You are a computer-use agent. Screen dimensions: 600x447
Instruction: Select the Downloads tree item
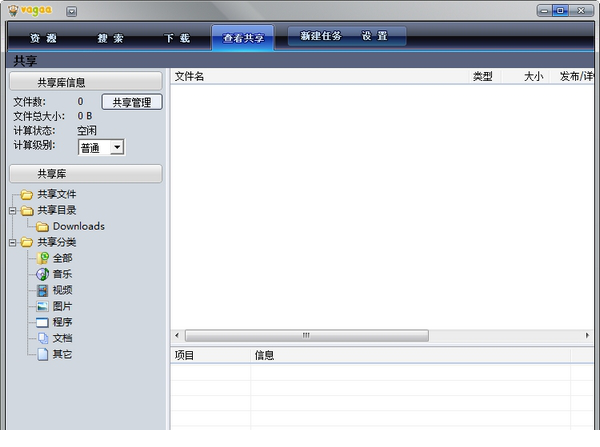click(x=79, y=226)
